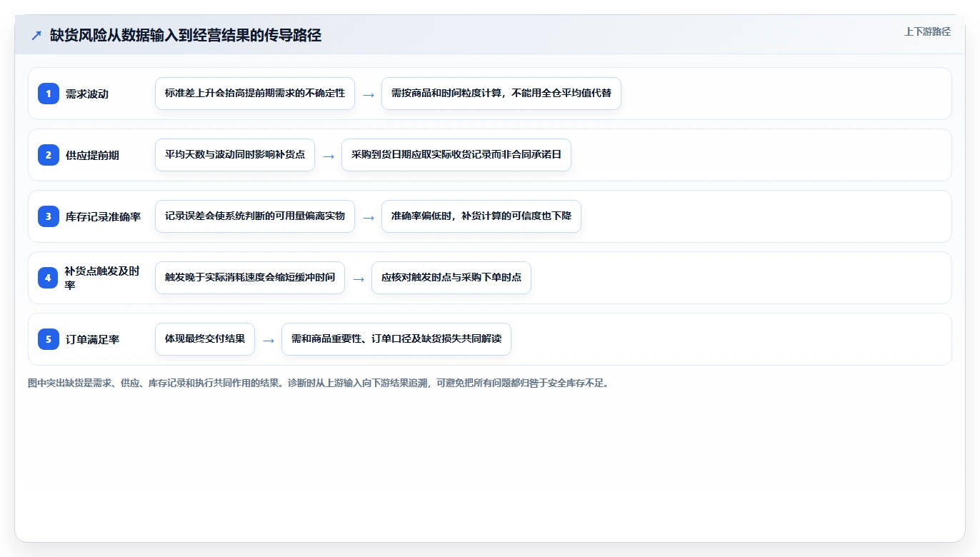Screen dimensions: 980x557
Task: Click the 库存记录准确率 row label
Action: 103,217
